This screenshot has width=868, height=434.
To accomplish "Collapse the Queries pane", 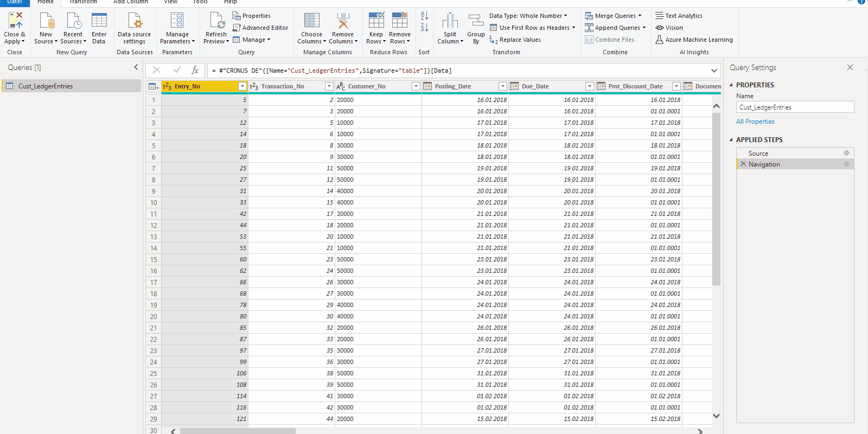I will tap(136, 67).
